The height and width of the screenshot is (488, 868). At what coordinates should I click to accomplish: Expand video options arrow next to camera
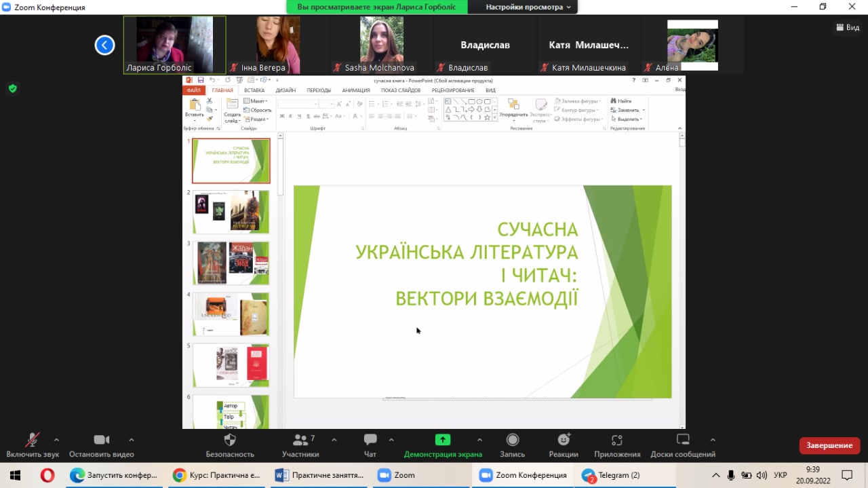[132, 439]
